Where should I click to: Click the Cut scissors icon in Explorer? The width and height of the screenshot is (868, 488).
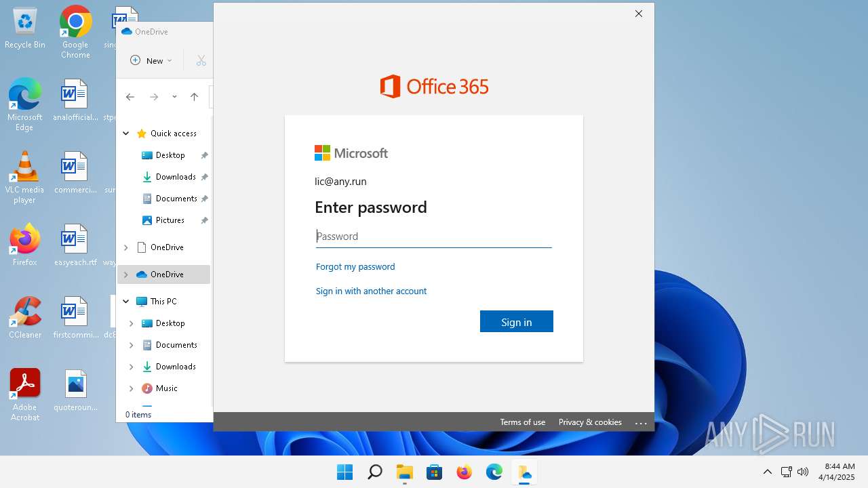[201, 60]
